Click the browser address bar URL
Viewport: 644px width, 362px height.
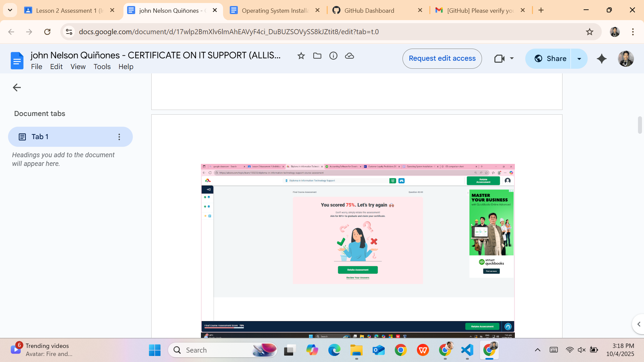click(x=229, y=32)
